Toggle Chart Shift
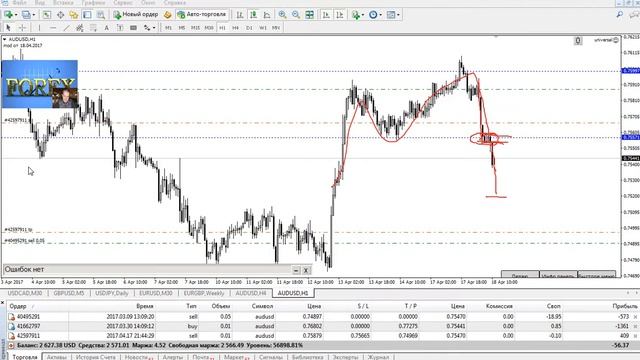This screenshot has height=360, width=640. click(x=340, y=15)
